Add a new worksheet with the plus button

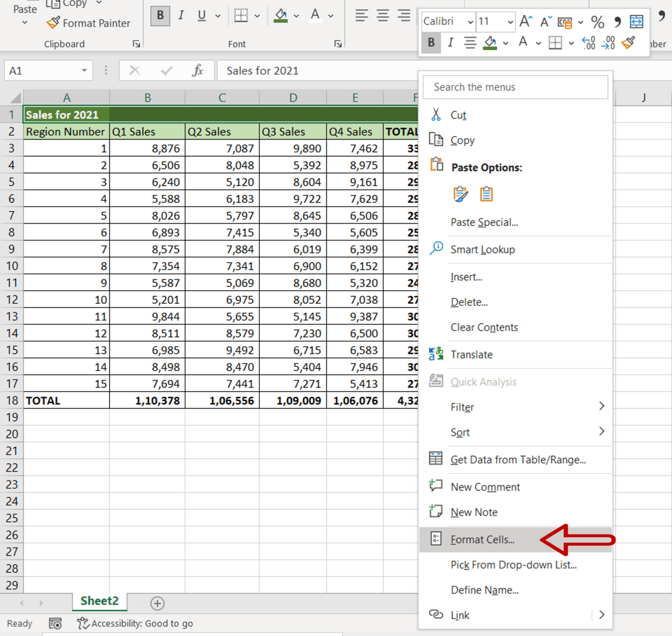coord(157,603)
